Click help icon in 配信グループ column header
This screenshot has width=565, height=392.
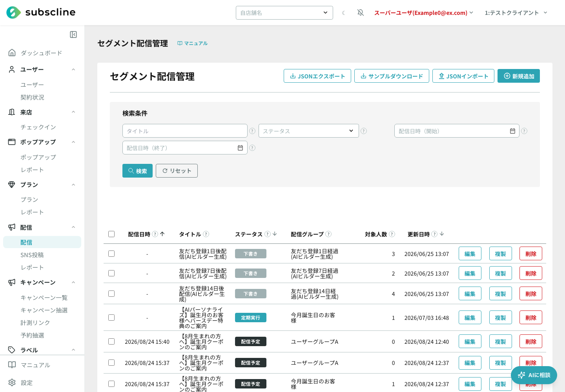[328, 234]
